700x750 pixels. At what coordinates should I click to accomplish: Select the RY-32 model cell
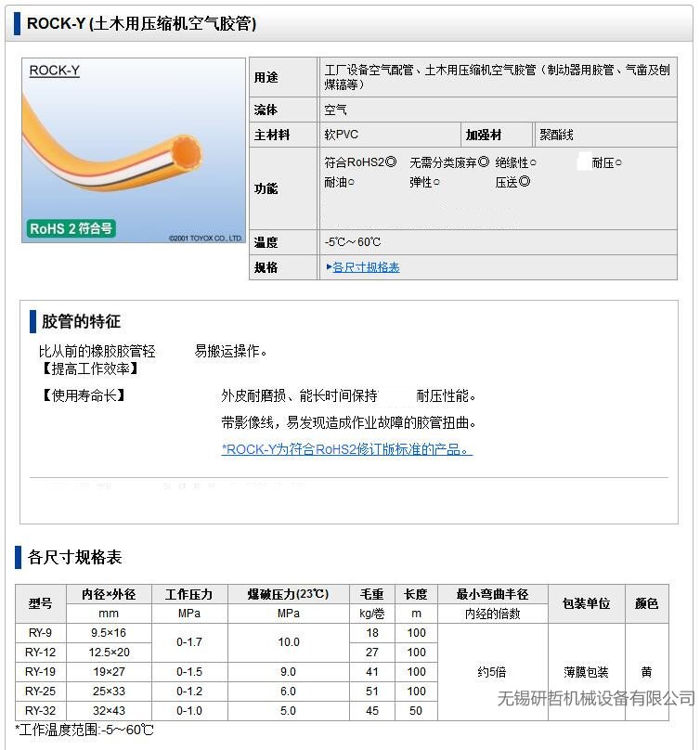tap(40, 711)
